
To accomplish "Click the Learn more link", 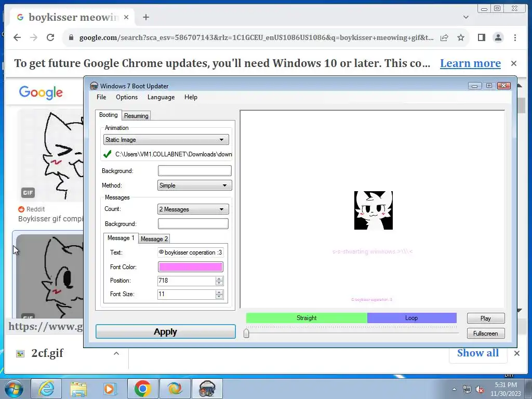I will pos(470,63).
